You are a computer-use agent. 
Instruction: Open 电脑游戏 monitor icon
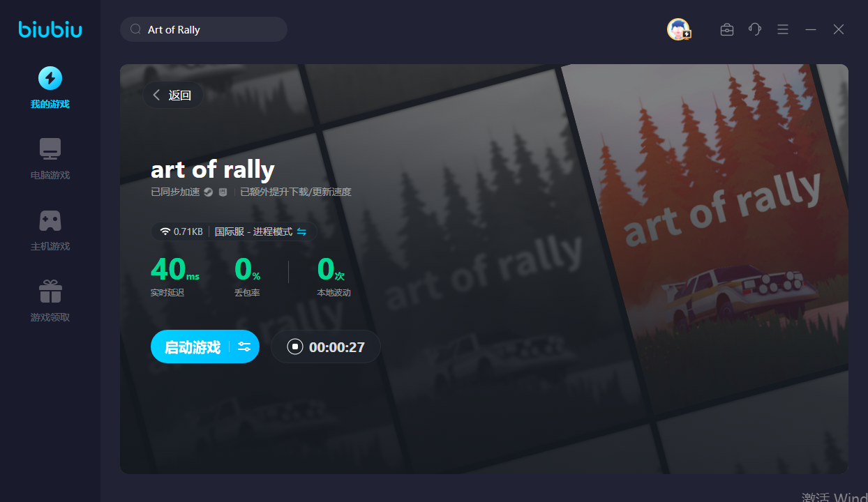[x=50, y=149]
